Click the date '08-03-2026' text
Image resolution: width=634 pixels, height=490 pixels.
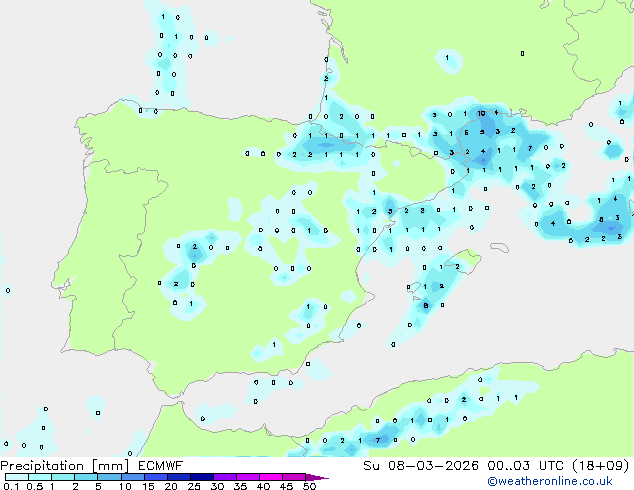click(x=433, y=466)
